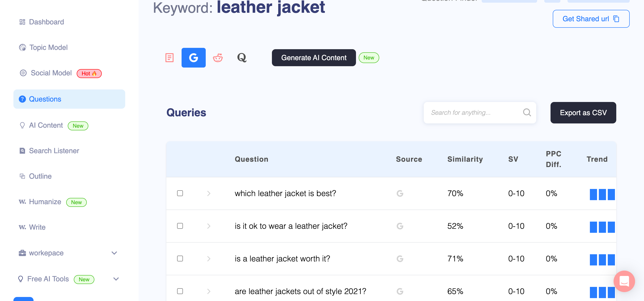644x301 pixels.
Task: Expand the Free AI Tools menu
Action: 116,279
